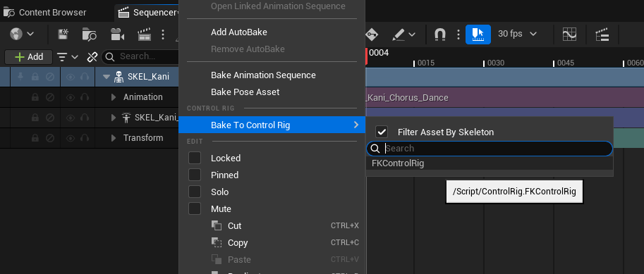Screen dimensions: 644x274
Task: Tick the Locked checkbox
Action: [194, 158]
